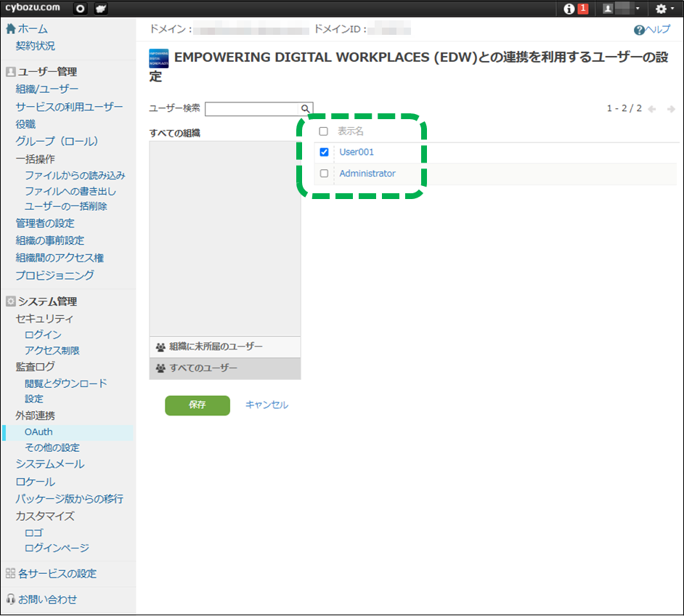Click the 各サービスの設定 grid icon
The image size is (684, 616).
point(10,574)
